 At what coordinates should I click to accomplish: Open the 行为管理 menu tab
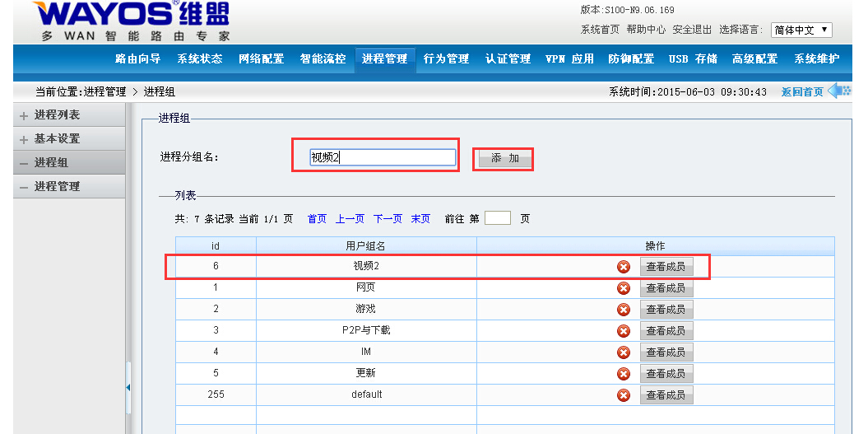446,59
